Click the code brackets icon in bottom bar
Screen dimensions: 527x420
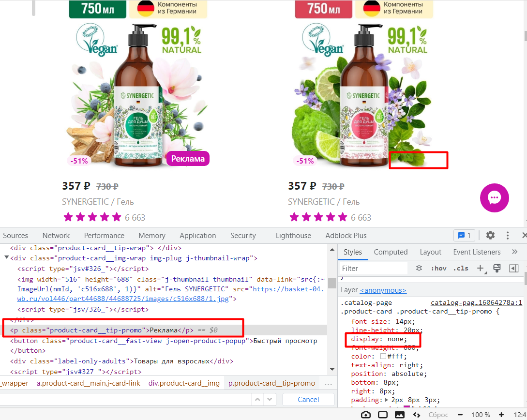coord(417,415)
